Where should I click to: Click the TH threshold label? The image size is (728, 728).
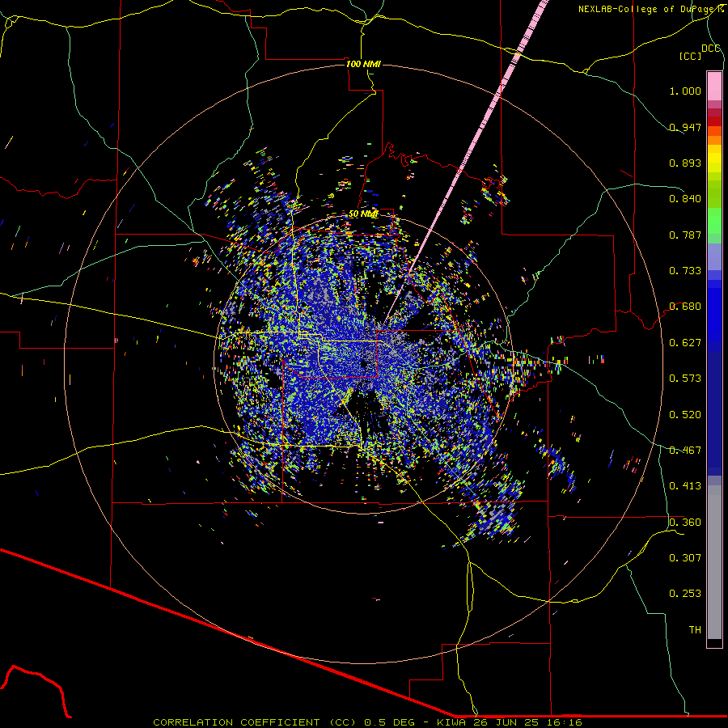coord(695,630)
